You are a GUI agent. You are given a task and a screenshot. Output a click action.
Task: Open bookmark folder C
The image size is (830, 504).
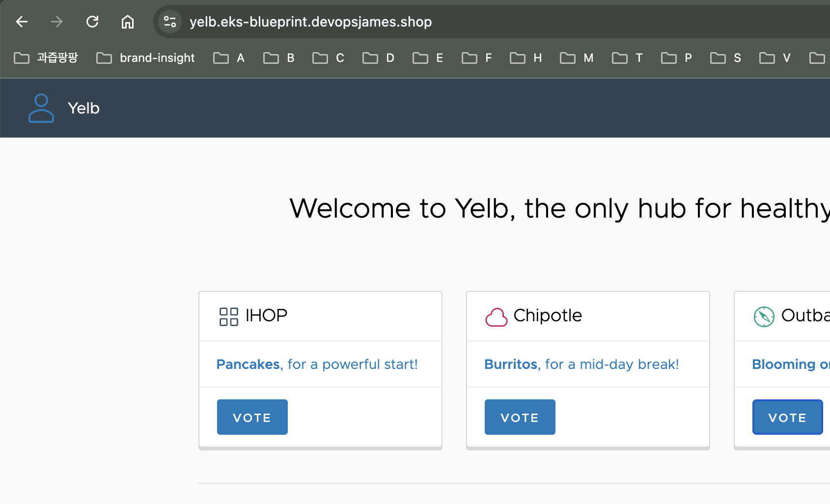click(329, 58)
